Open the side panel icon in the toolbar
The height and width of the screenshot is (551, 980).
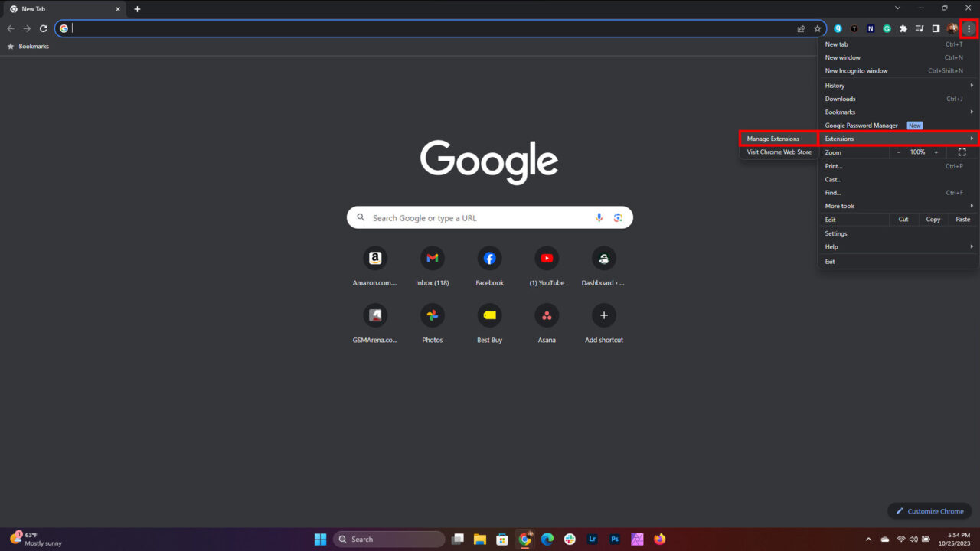pyautogui.click(x=936, y=28)
